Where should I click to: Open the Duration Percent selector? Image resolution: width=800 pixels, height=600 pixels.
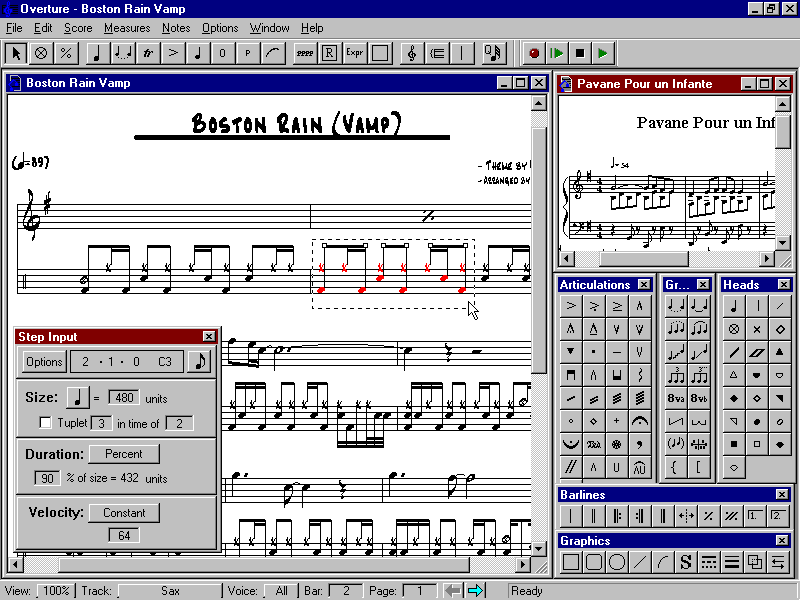coord(124,453)
